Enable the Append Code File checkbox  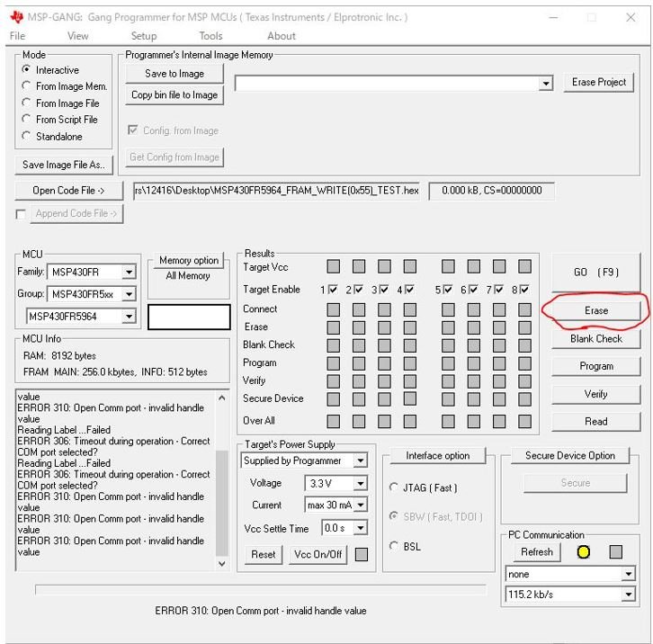[x=20, y=214]
